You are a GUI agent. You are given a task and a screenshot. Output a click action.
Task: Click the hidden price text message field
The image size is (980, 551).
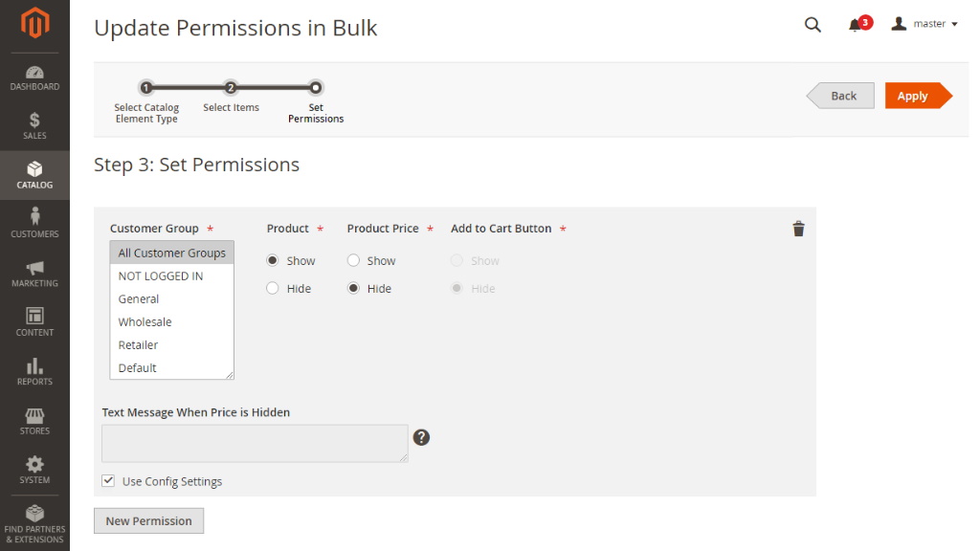(x=255, y=444)
